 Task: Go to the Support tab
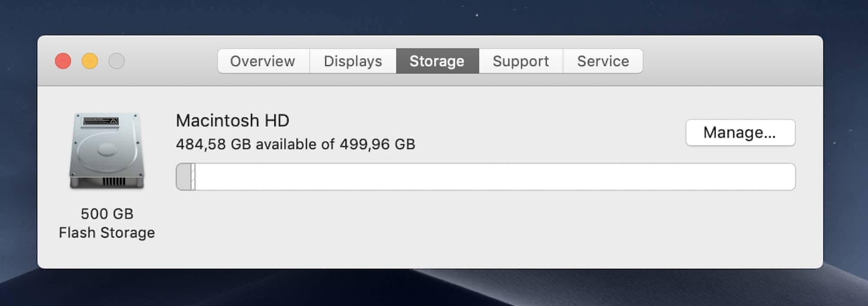521,61
